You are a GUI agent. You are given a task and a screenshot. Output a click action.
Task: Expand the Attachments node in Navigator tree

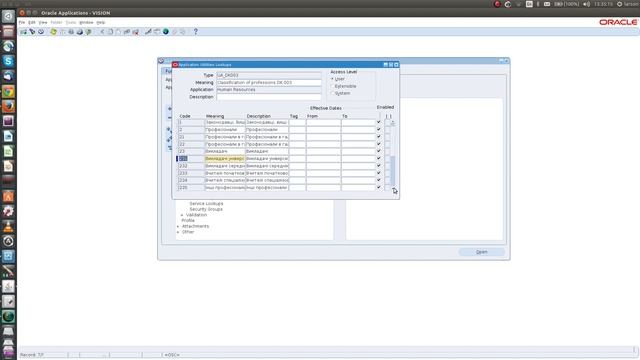(x=178, y=226)
